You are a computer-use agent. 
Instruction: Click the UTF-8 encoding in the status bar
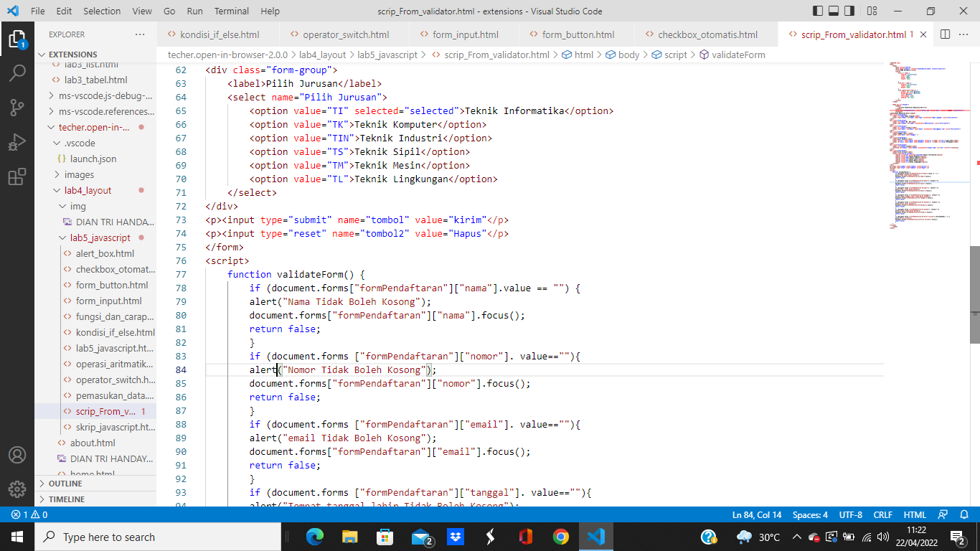(850, 514)
